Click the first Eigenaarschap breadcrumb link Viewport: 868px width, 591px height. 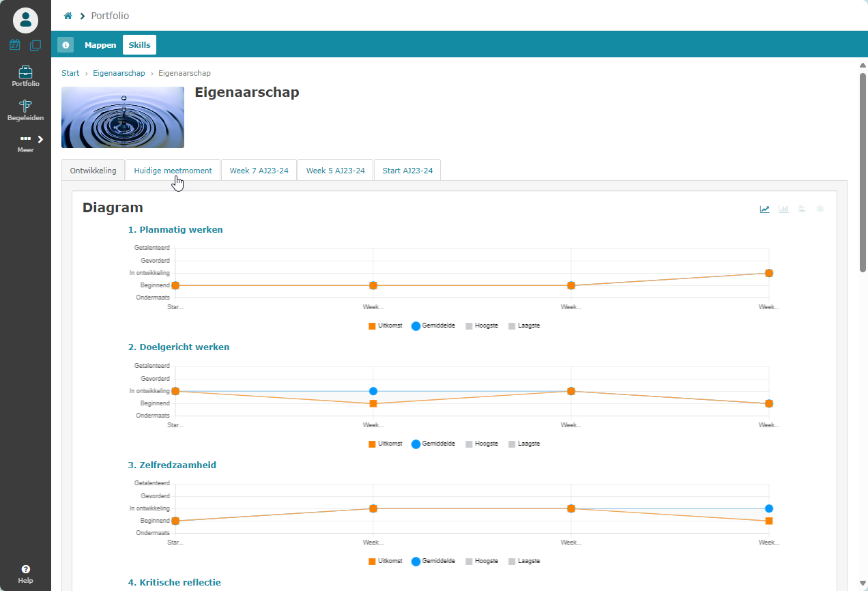pos(119,73)
